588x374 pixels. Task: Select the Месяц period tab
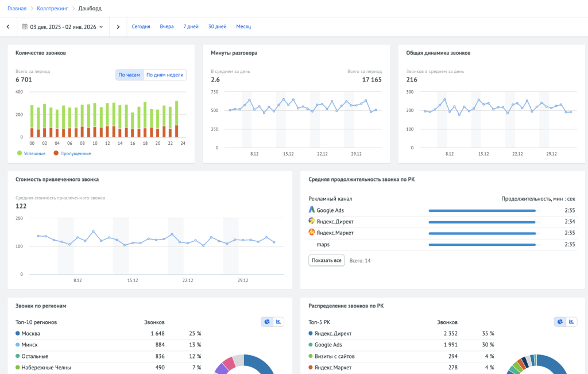point(243,26)
